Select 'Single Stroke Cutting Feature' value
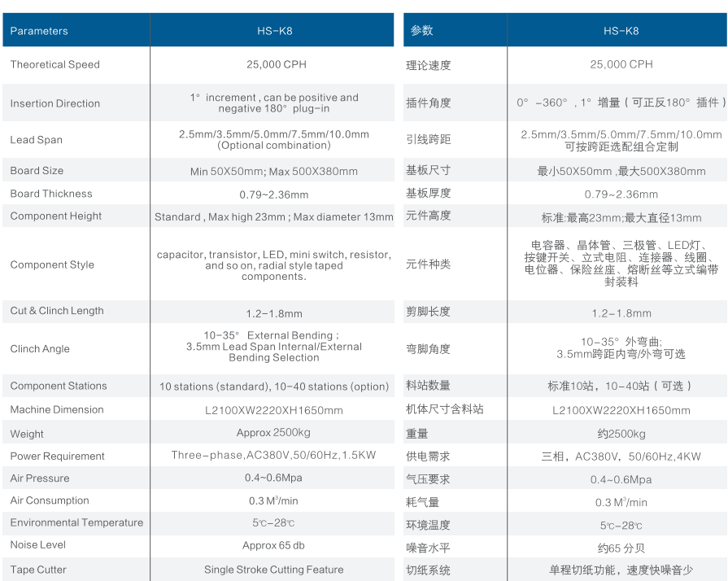 coord(274,570)
